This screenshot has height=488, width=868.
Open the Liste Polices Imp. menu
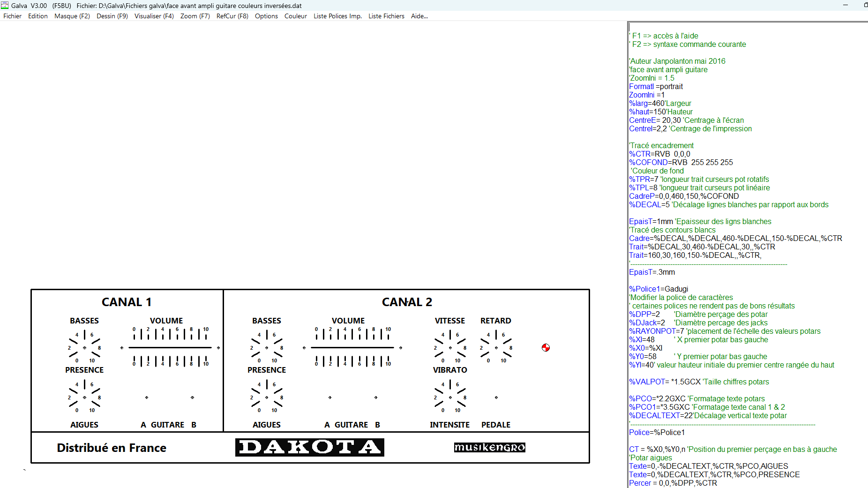point(337,16)
